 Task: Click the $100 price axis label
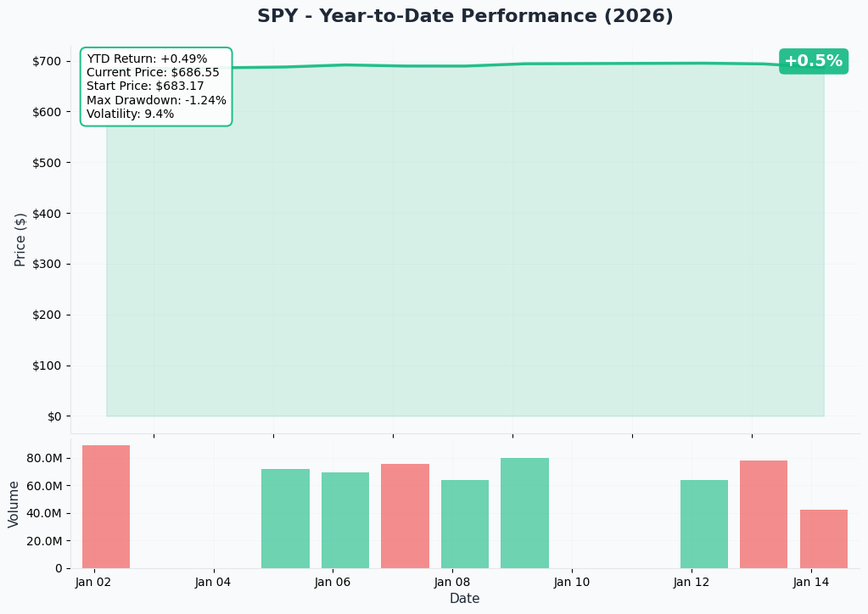47,366
